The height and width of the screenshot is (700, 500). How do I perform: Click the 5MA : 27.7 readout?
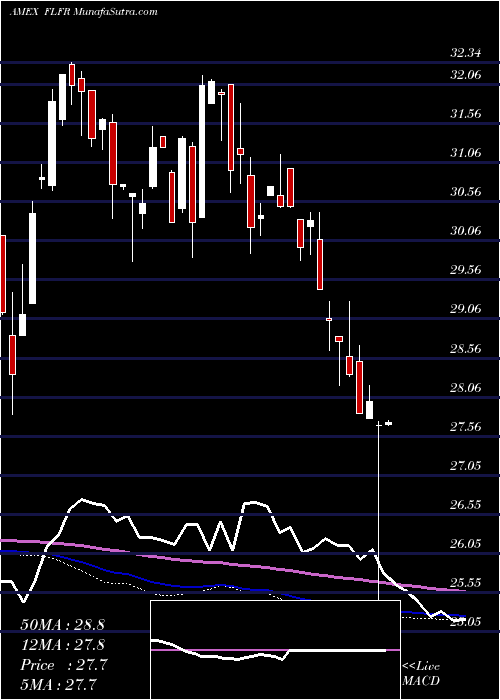point(58,685)
